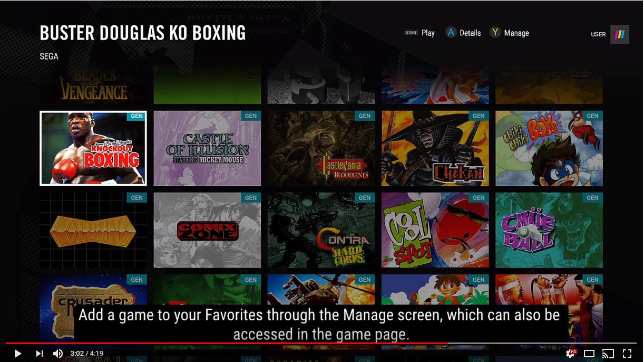The height and width of the screenshot is (362, 644).
Task: Open Castlevania Bloodlines game tile
Action: point(321,148)
